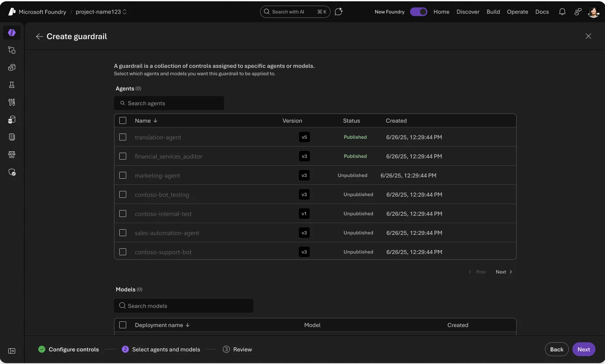
Task: Check the translation-agent checkbox
Action: pyautogui.click(x=123, y=137)
